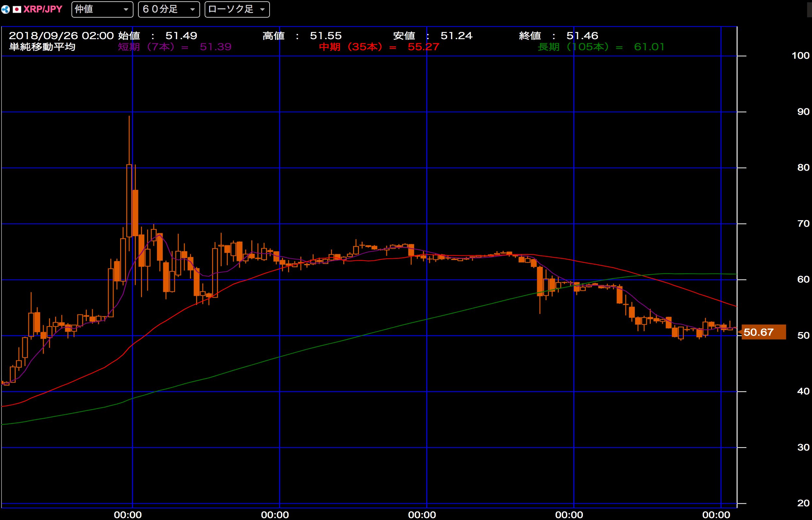Click the 安値 : 51.24 low value
This screenshot has height=520, width=812.
pyautogui.click(x=433, y=36)
